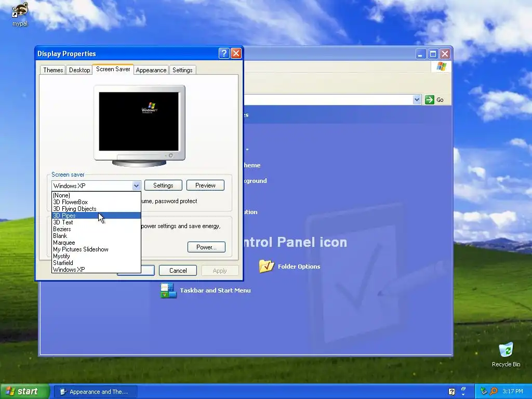Select 3D Text screen saver

(96, 222)
